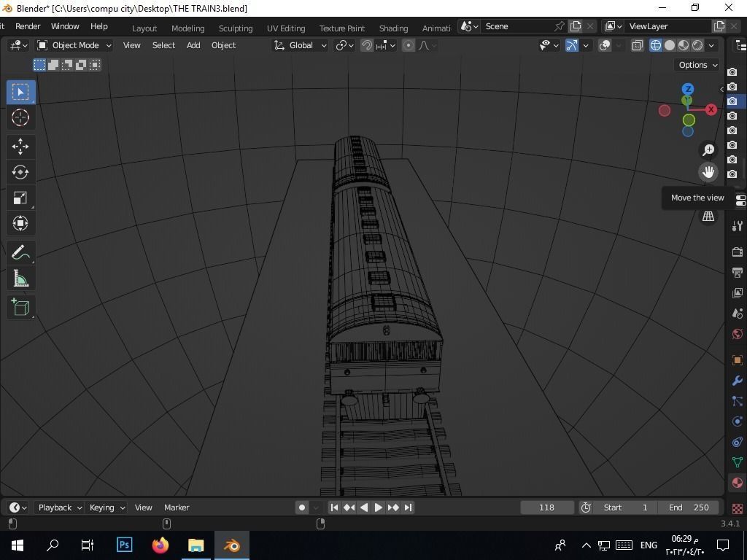
Task: Open the viewport shading options arrow
Action: click(711, 45)
